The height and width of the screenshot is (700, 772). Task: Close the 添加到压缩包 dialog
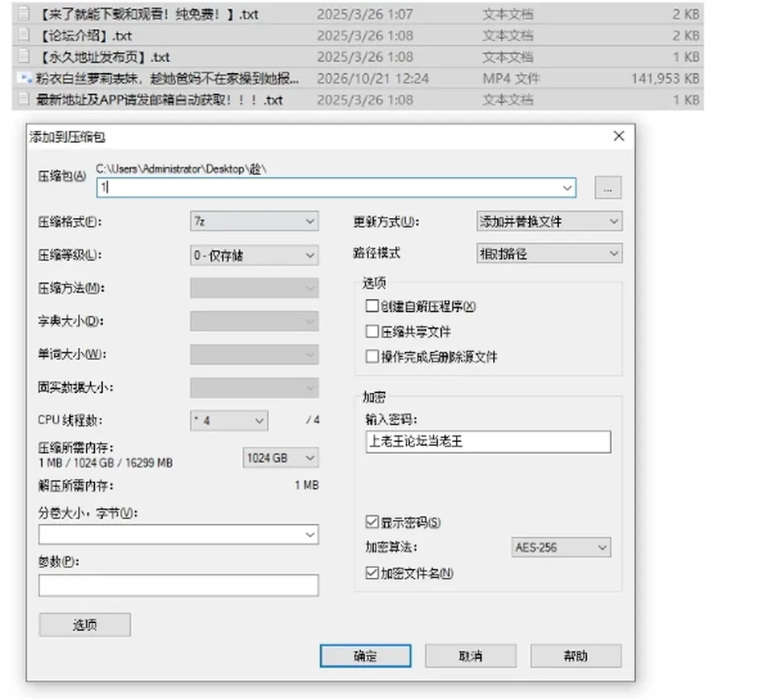[619, 136]
